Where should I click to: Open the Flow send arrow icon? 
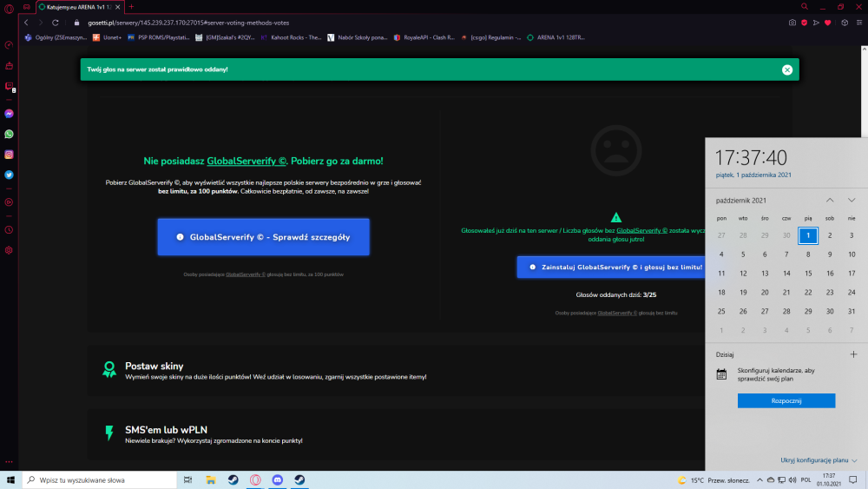[816, 23]
